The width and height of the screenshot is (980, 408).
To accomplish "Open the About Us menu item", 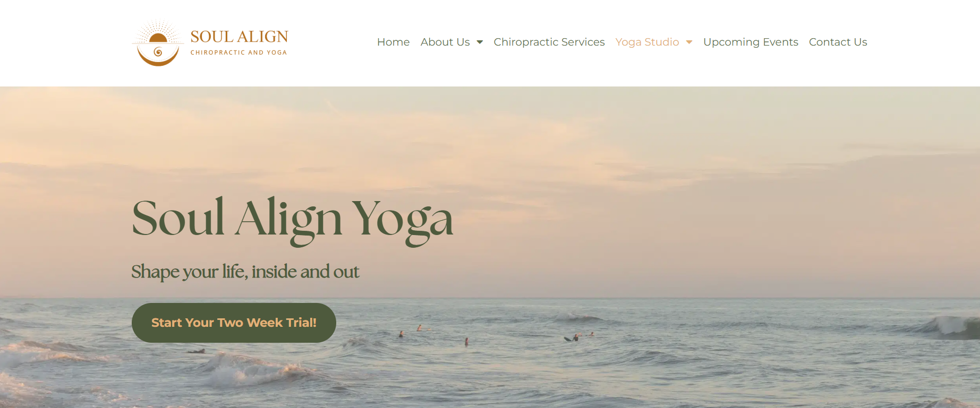I will (x=445, y=42).
